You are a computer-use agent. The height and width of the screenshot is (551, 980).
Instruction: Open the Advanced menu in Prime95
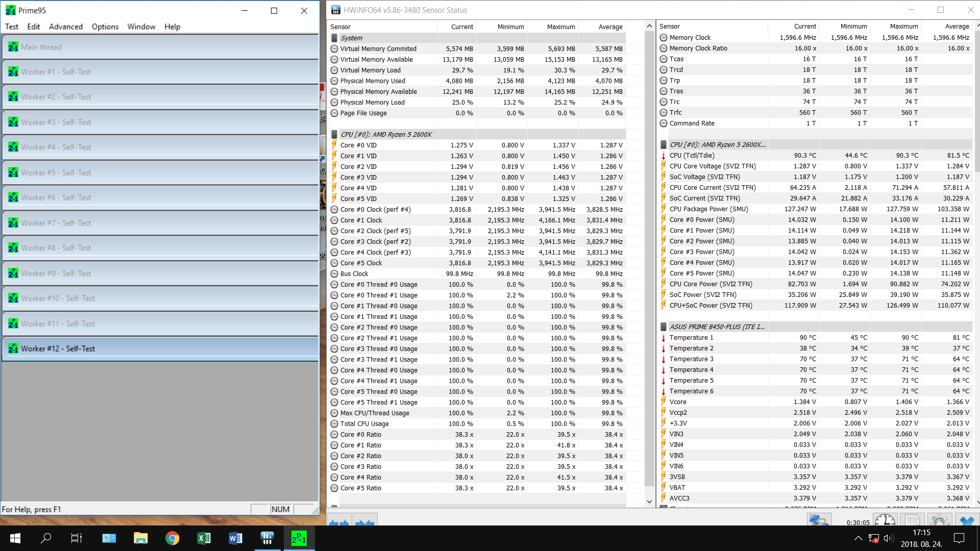[x=66, y=27]
